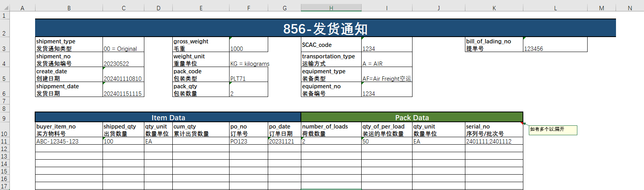644x190 pixels.
Task: Select the column H header
Action: click(x=331, y=8)
